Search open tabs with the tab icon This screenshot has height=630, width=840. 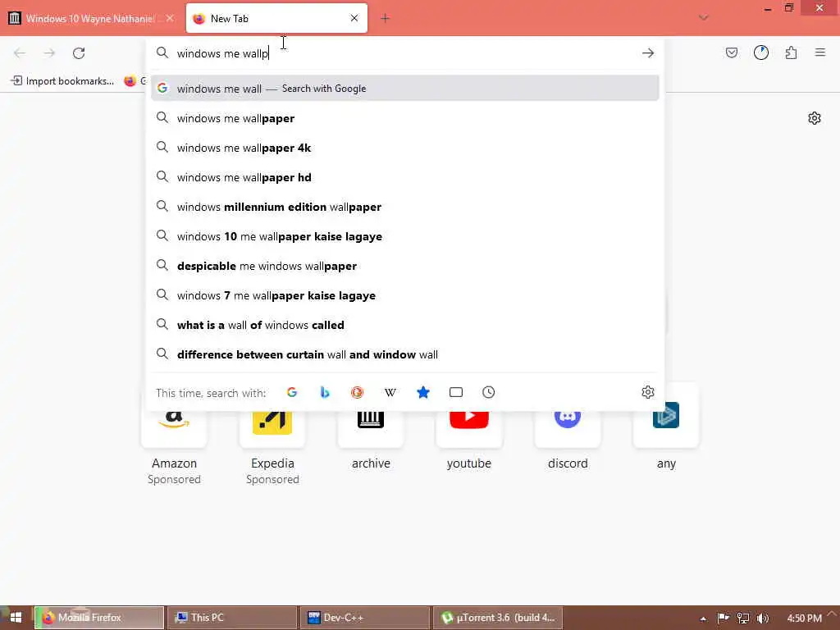(x=456, y=392)
